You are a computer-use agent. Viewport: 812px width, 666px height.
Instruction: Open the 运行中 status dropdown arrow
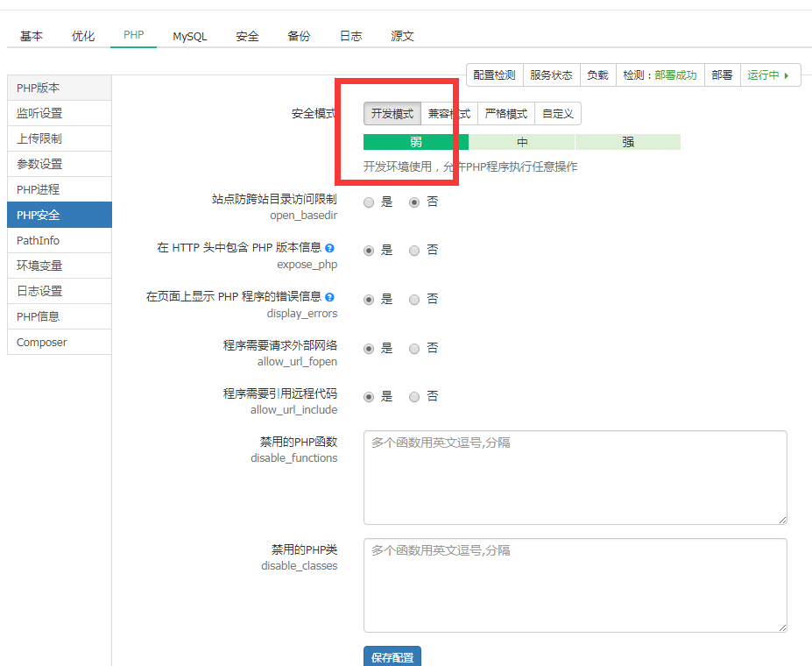787,75
